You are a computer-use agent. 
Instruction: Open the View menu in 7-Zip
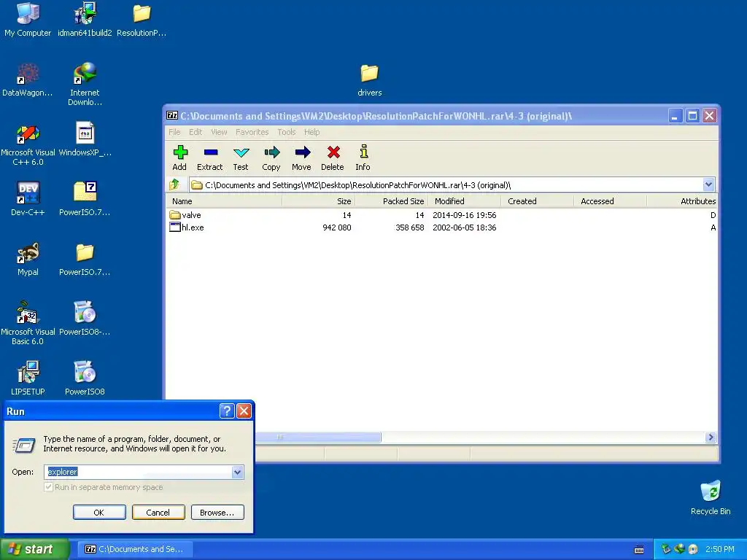coord(219,132)
